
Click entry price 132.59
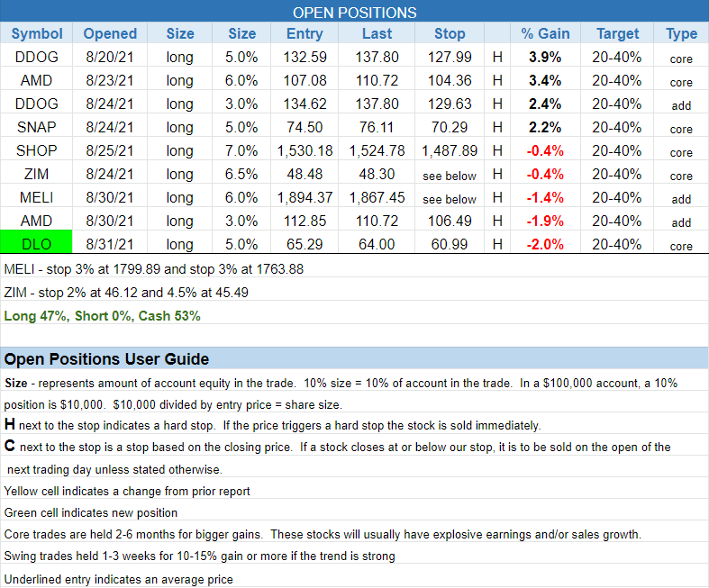[x=305, y=57]
